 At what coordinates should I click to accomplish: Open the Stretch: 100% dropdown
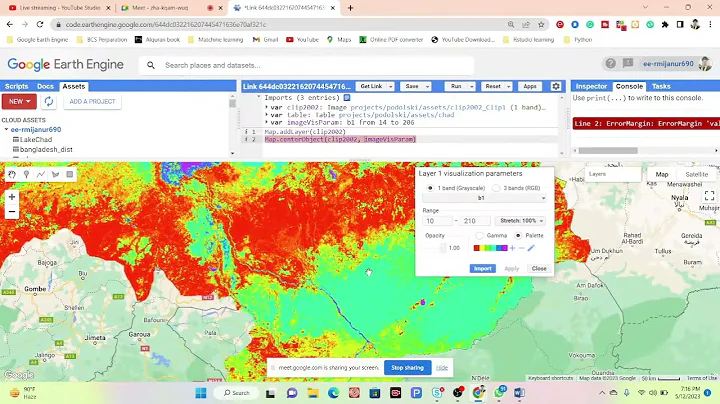click(x=520, y=221)
